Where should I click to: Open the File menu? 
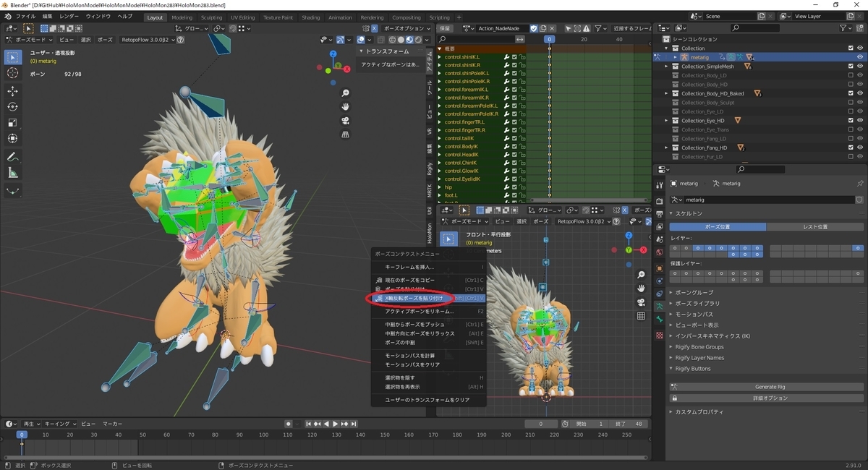[x=25, y=17]
